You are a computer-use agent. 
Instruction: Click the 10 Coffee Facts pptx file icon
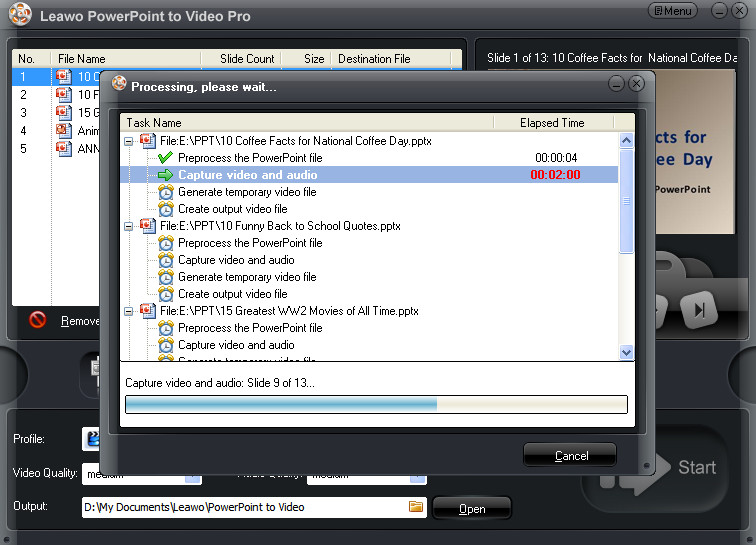click(148, 141)
